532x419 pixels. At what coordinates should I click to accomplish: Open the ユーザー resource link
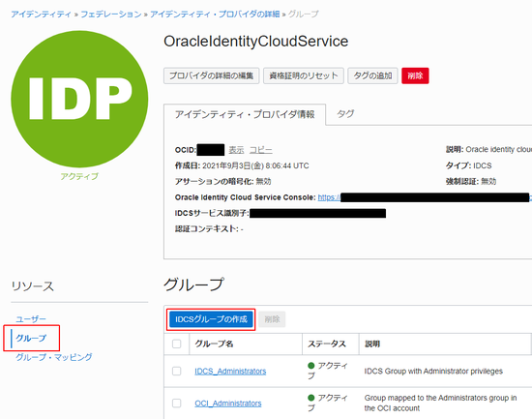31,319
